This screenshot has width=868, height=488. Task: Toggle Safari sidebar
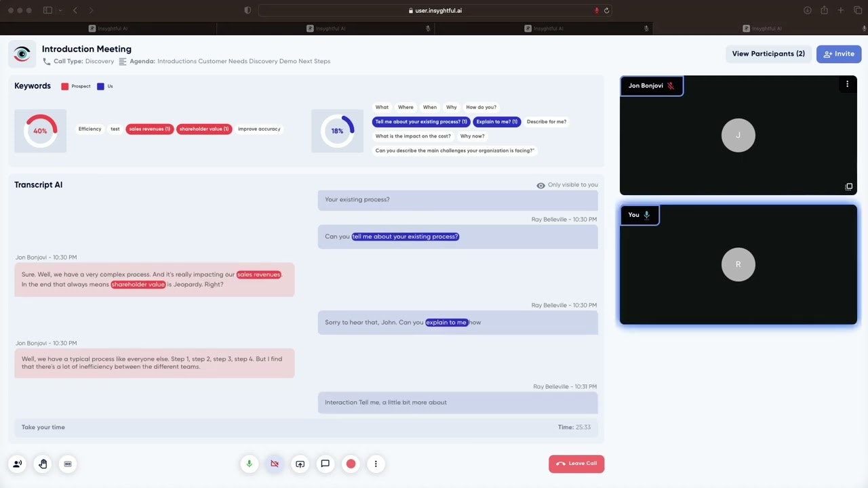click(47, 10)
